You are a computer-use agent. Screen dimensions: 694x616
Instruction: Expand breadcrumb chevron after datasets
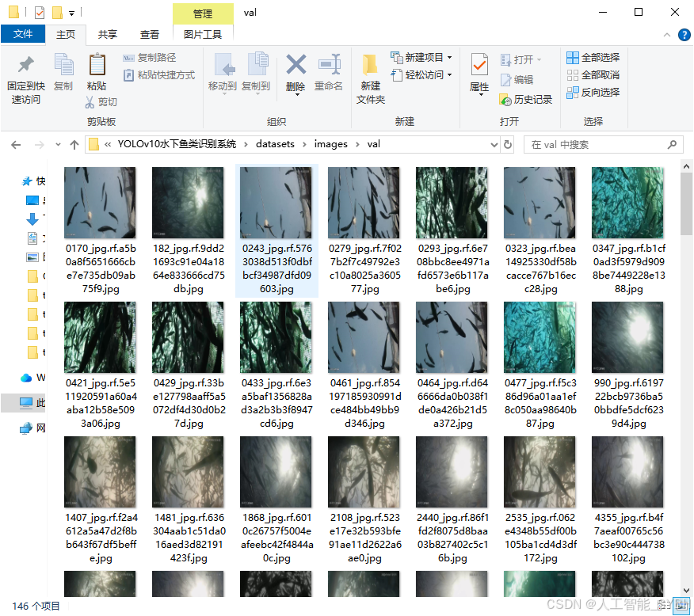[x=304, y=144]
